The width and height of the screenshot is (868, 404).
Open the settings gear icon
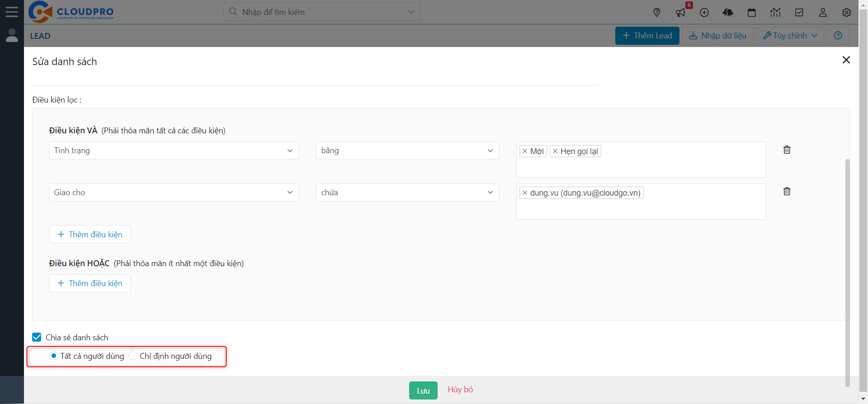point(847,13)
